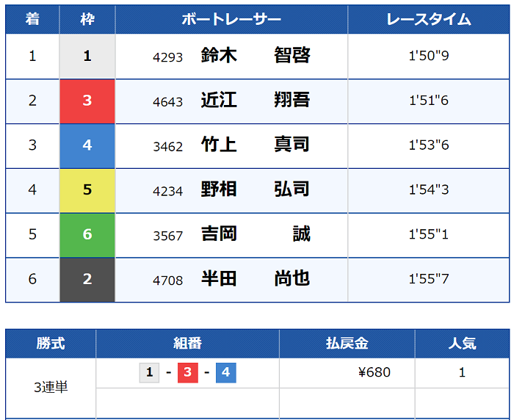This screenshot has width=514, height=420.
Task: Click the small number 1 chip in 組番
Action: click(149, 373)
